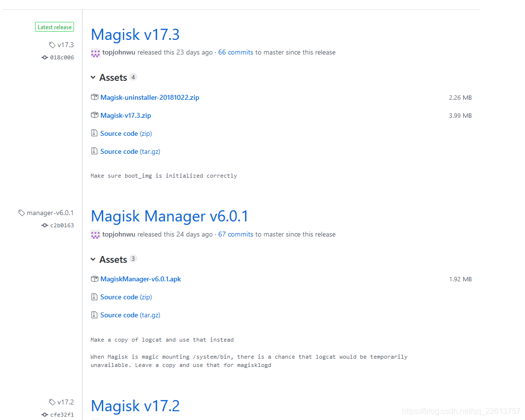Download v17.3 Source code (tar.gz)
This screenshot has height=420, width=525.
tap(130, 152)
